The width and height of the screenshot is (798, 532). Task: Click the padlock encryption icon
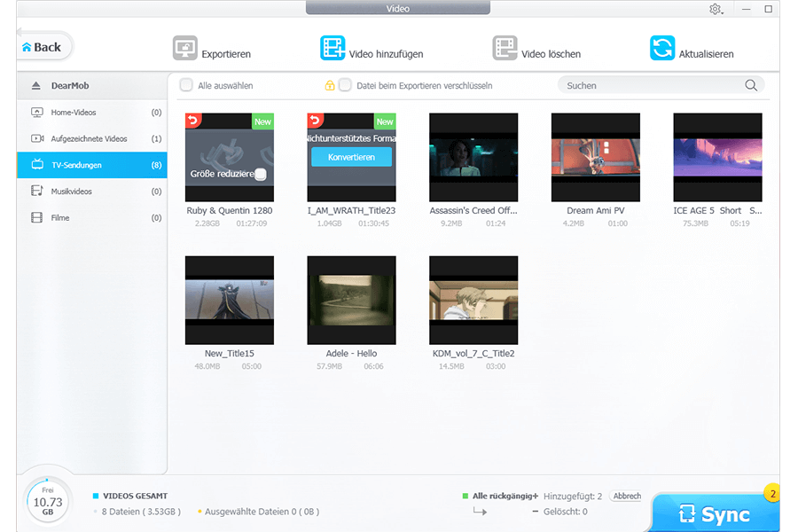[330, 85]
